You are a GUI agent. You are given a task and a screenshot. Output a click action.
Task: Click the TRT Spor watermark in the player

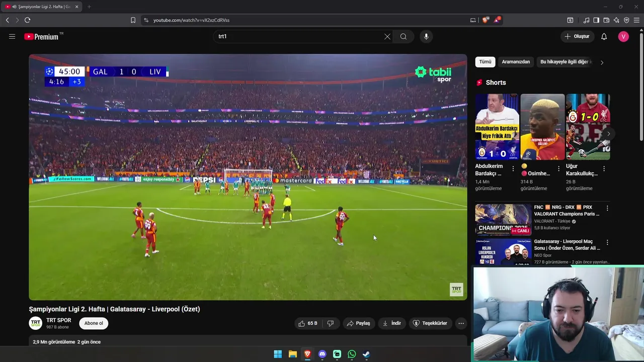click(456, 290)
